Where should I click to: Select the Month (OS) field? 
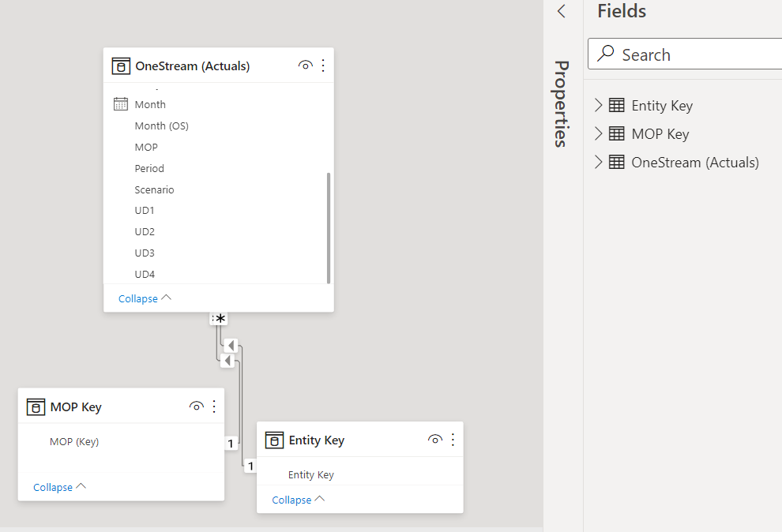point(162,126)
